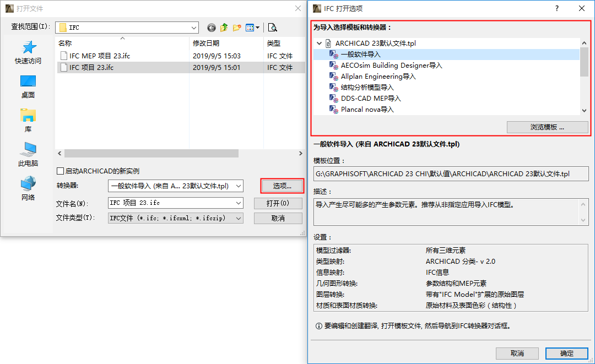This screenshot has height=364, width=595.
Task: Click translator icon beside DDS-CAD MEP导入
Action: click(x=333, y=99)
